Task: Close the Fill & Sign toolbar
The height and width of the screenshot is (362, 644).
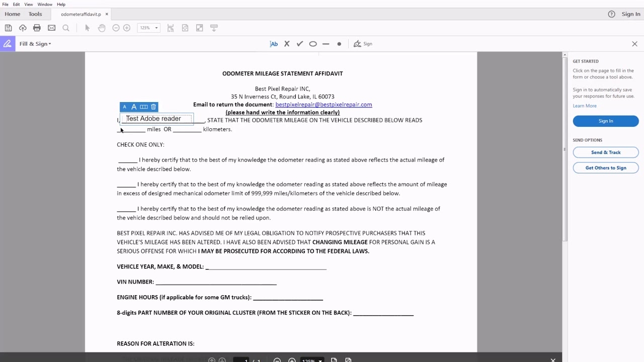Action: 634,44
